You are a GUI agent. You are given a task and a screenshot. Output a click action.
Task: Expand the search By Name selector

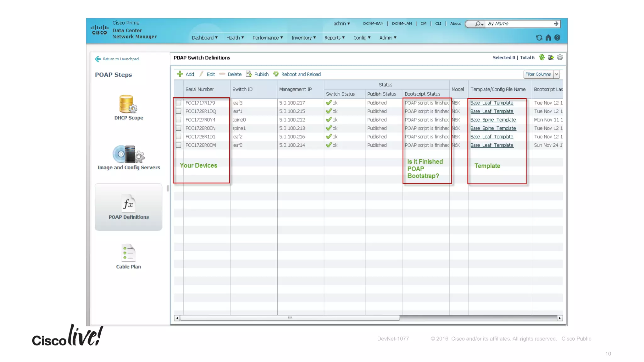(x=479, y=24)
